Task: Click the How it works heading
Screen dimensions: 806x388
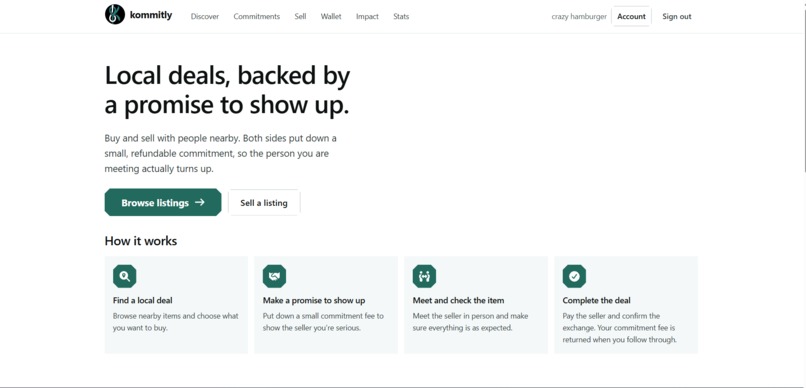Action: [x=141, y=241]
